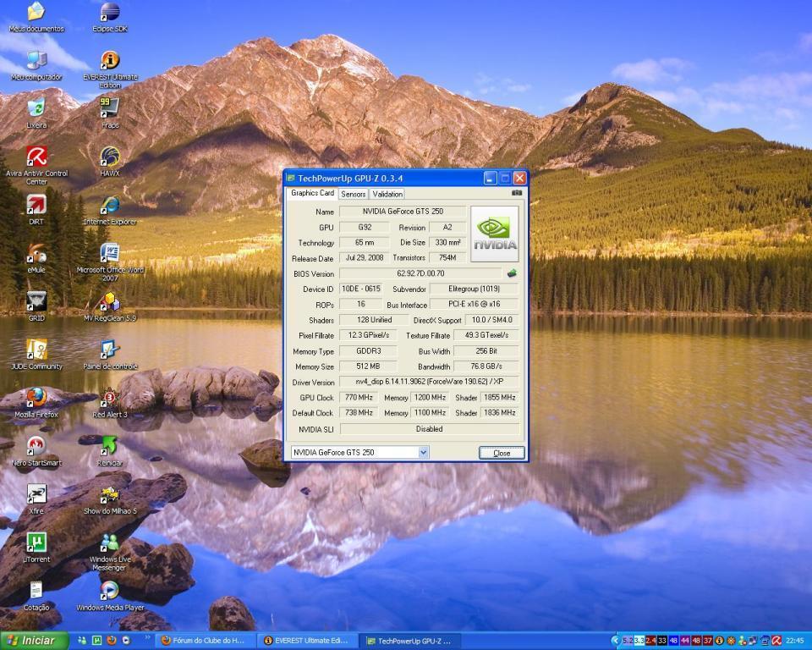The width and height of the screenshot is (812, 650).
Task: Click the save BIOS chip icon
Action: (x=512, y=273)
